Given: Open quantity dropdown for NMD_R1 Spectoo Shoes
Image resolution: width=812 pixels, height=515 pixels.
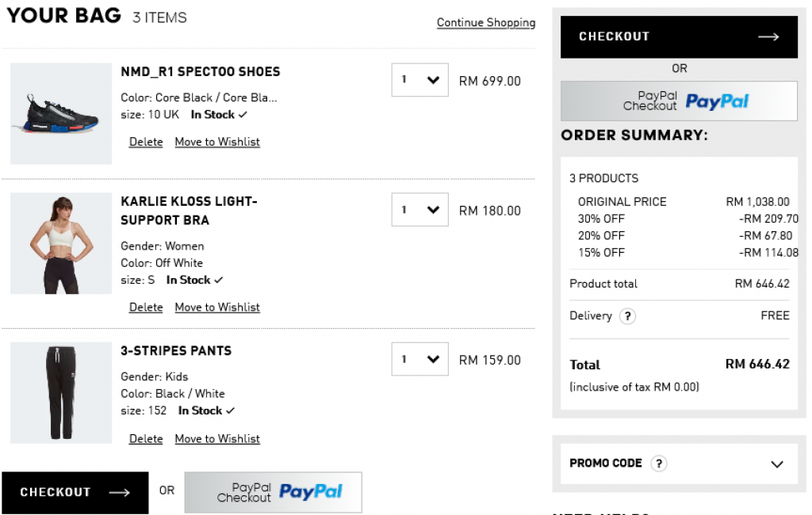Looking at the screenshot, I should coord(420,80).
